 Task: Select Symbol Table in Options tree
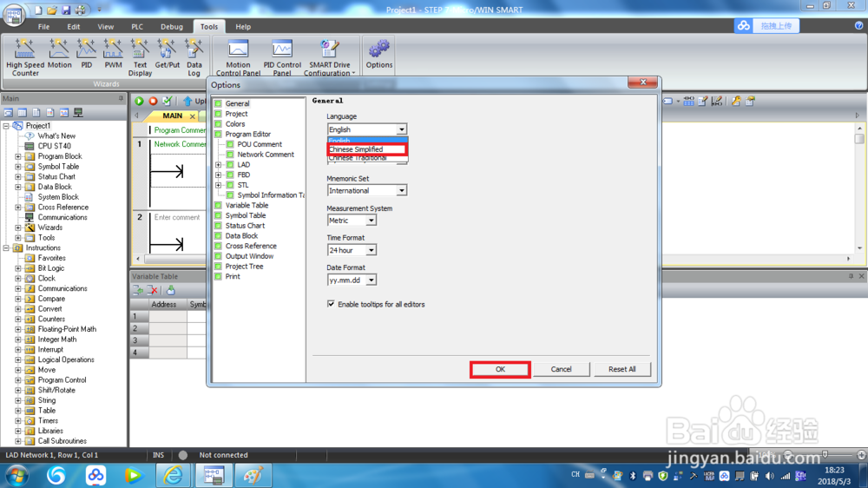246,215
